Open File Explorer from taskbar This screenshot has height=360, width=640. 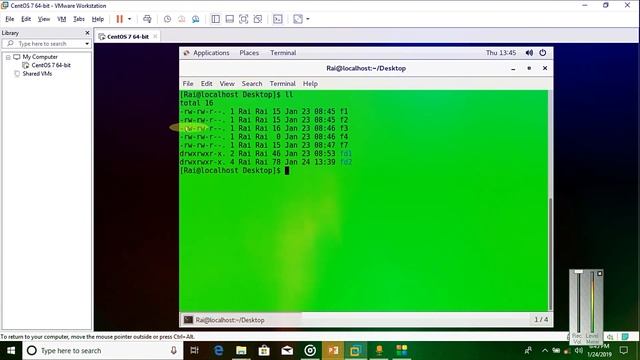coord(241,351)
